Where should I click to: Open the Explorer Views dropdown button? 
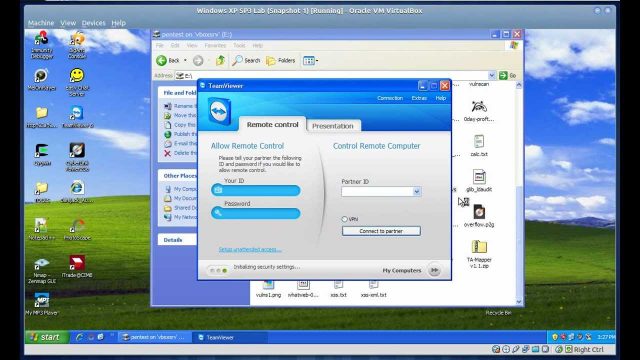pos(311,60)
